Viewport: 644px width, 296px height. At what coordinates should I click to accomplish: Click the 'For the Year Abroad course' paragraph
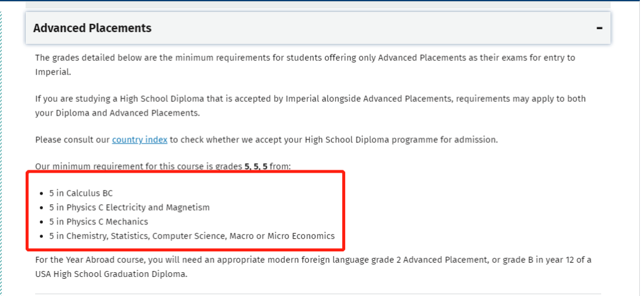tap(314, 267)
